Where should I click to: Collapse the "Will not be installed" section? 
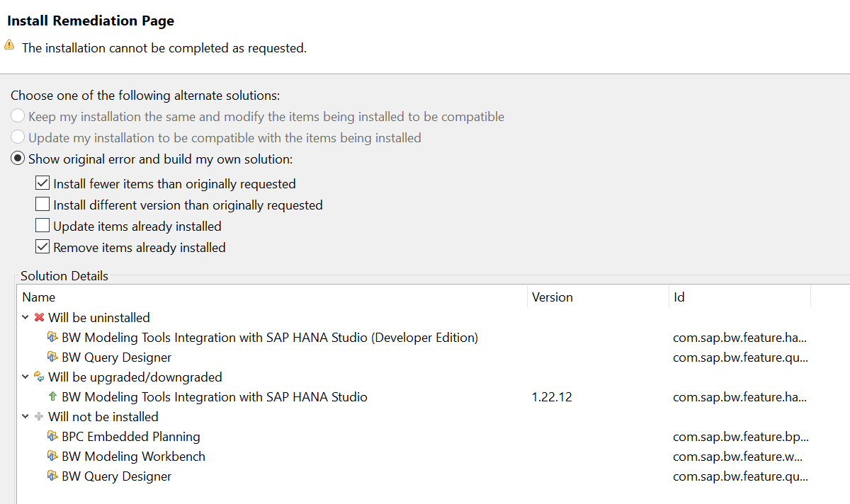26,416
